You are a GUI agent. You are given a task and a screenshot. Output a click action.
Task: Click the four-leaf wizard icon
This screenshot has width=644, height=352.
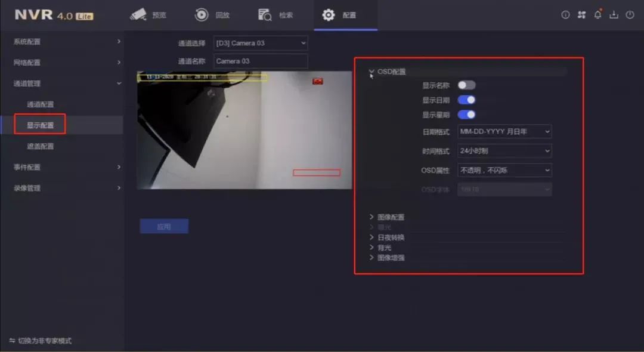coord(581,15)
